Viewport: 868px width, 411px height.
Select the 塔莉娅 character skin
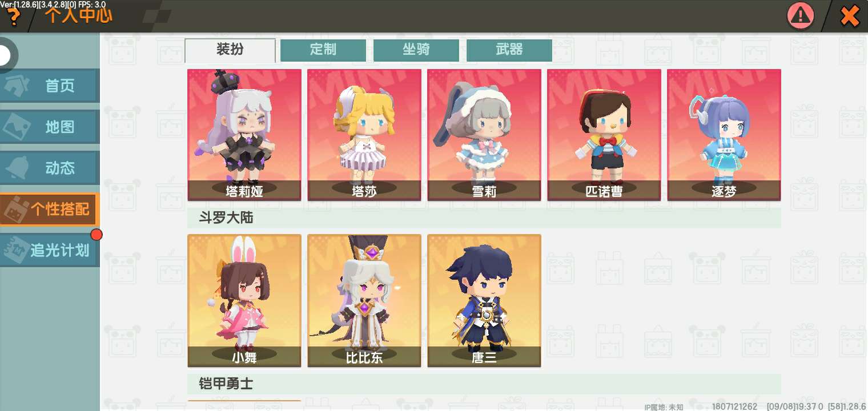244,135
